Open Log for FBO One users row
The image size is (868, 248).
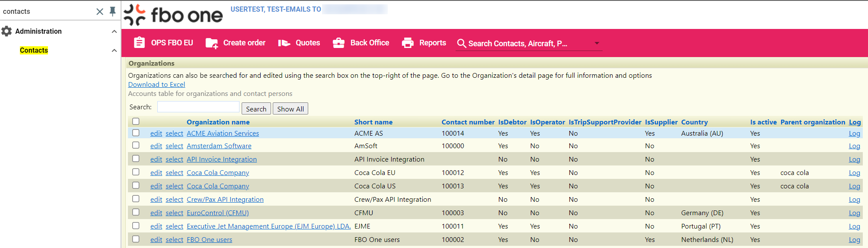[854, 240]
